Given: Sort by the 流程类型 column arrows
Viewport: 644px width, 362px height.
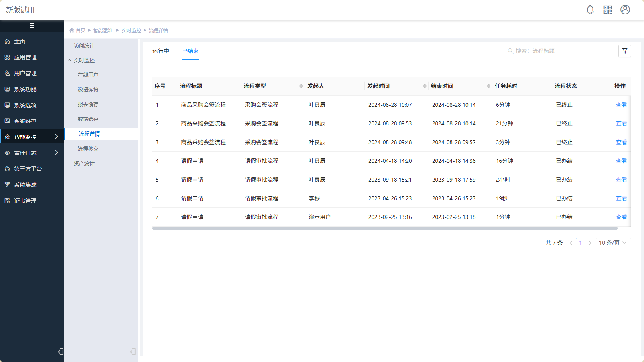Looking at the screenshot, I should (x=301, y=86).
